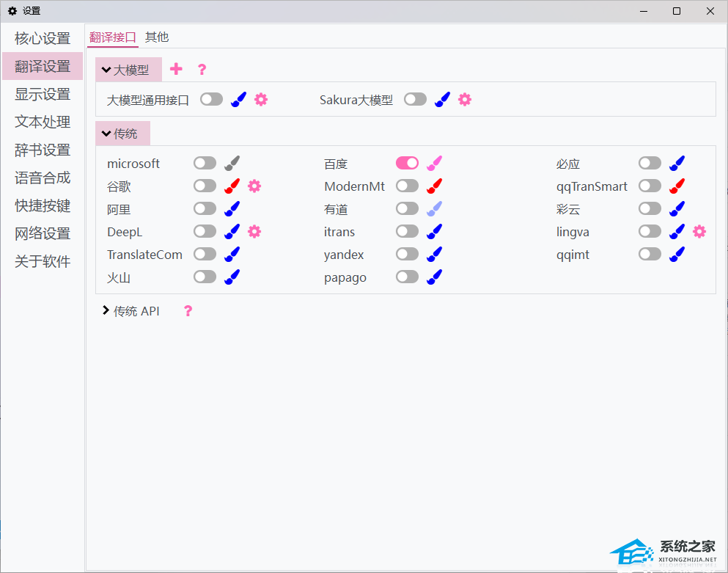Click the blue brush icon for 必应
Viewport: 728px width, 573px height.
pyautogui.click(x=677, y=163)
